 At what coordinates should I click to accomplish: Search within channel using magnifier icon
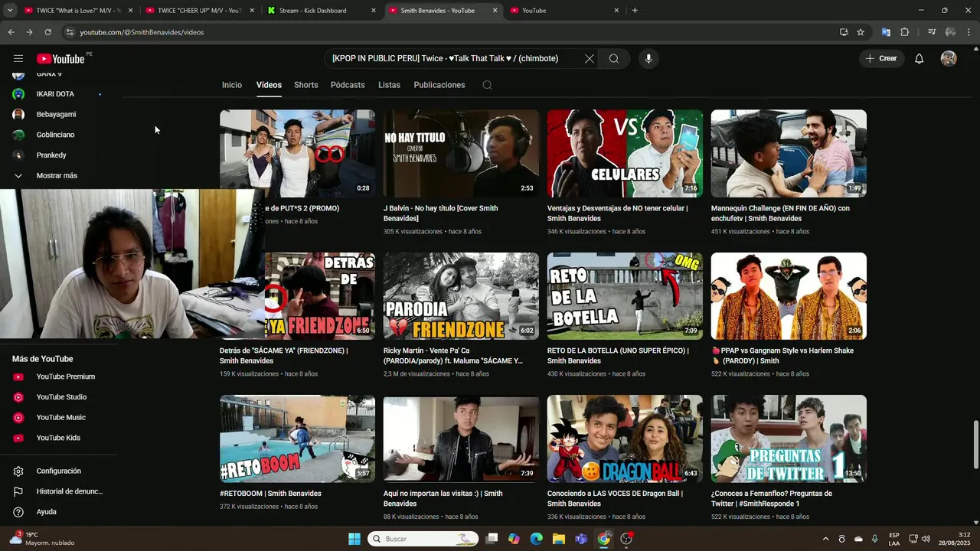coord(487,85)
